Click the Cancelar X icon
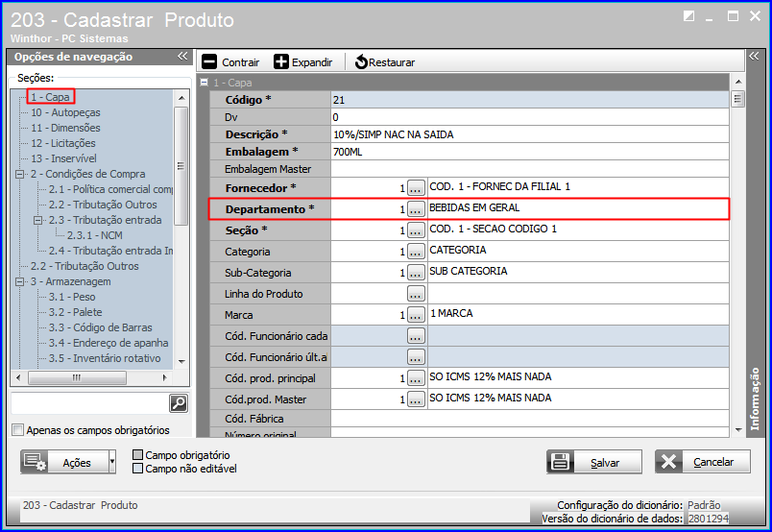The image size is (772, 532). 668,462
